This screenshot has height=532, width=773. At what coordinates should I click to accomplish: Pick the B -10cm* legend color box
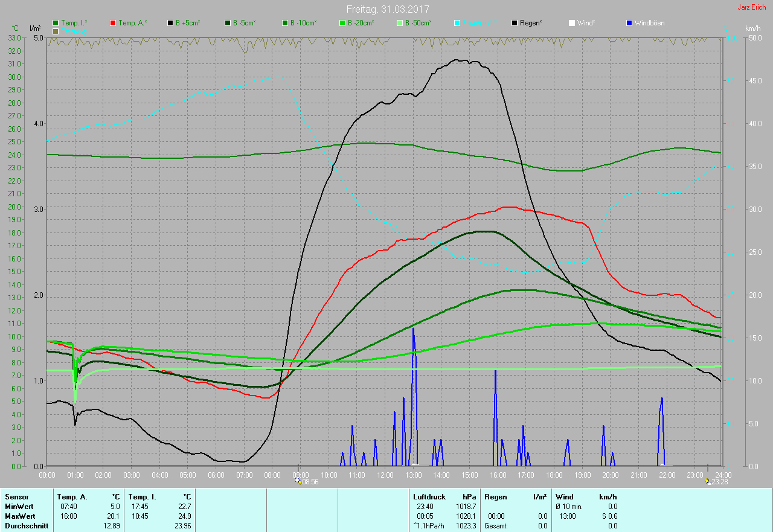tap(285, 23)
